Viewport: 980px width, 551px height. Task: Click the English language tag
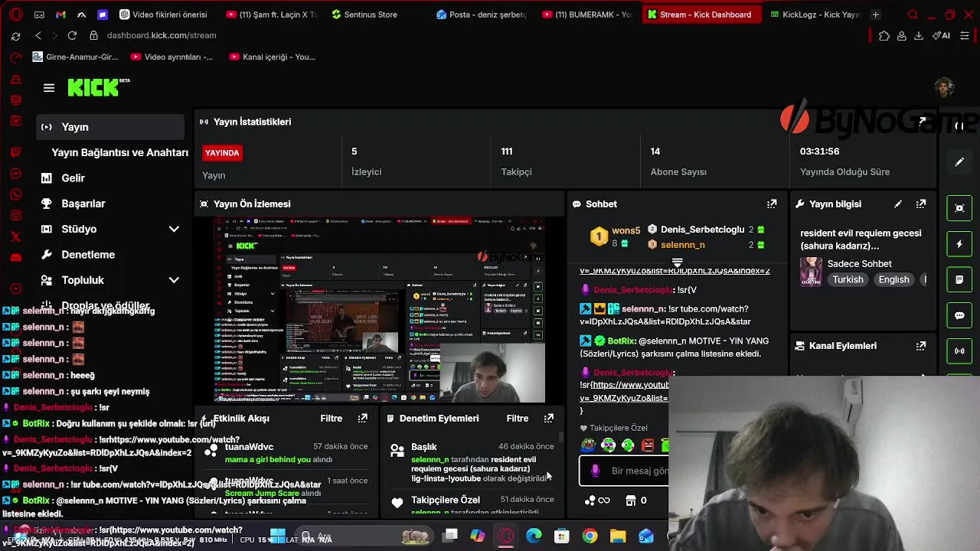pos(893,280)
